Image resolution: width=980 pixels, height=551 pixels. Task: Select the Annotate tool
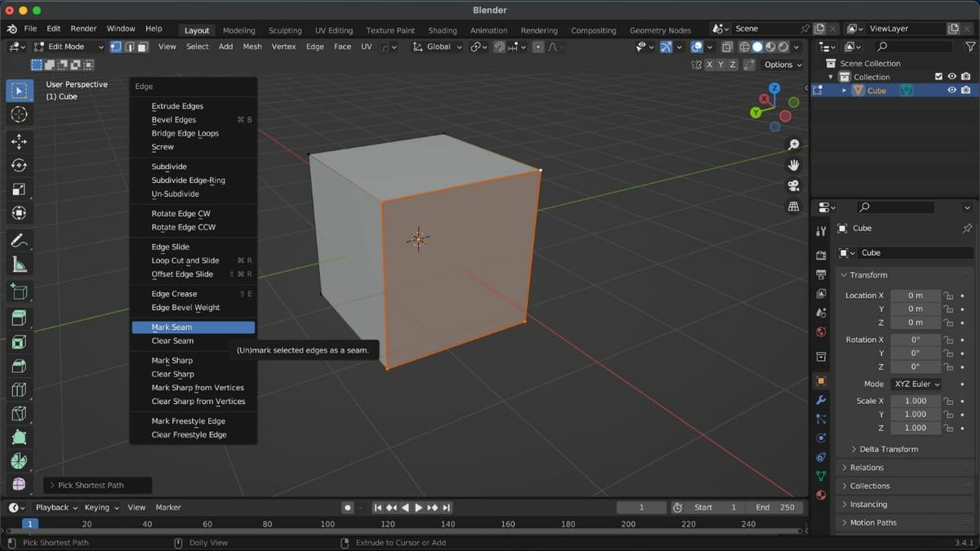coord(19,241)
